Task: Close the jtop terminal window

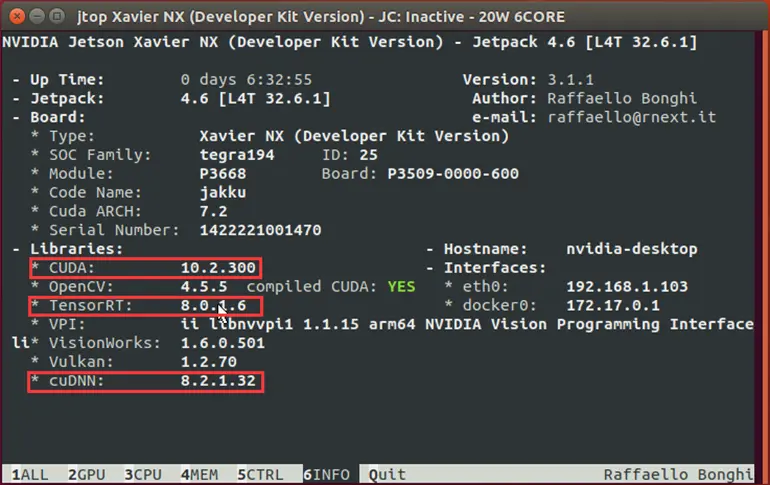Action: [17, 16]
